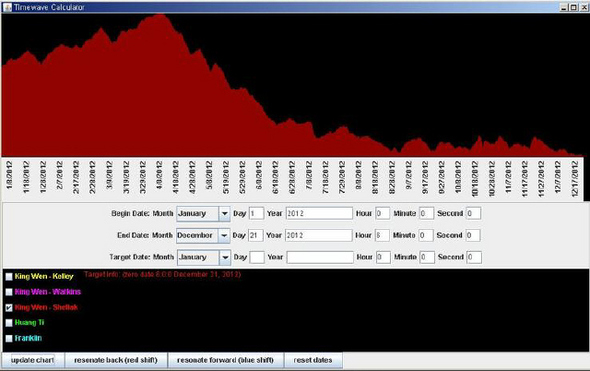Open the Target Date month dropdown
Screen dimensions: 590x371
[x=225, y=257]
